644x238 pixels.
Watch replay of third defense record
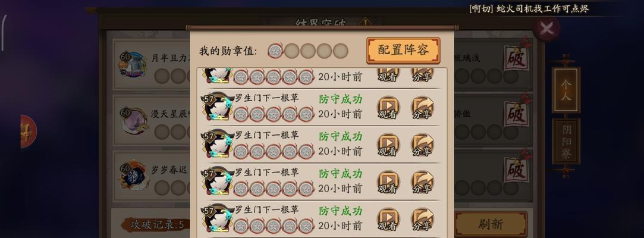388,145
